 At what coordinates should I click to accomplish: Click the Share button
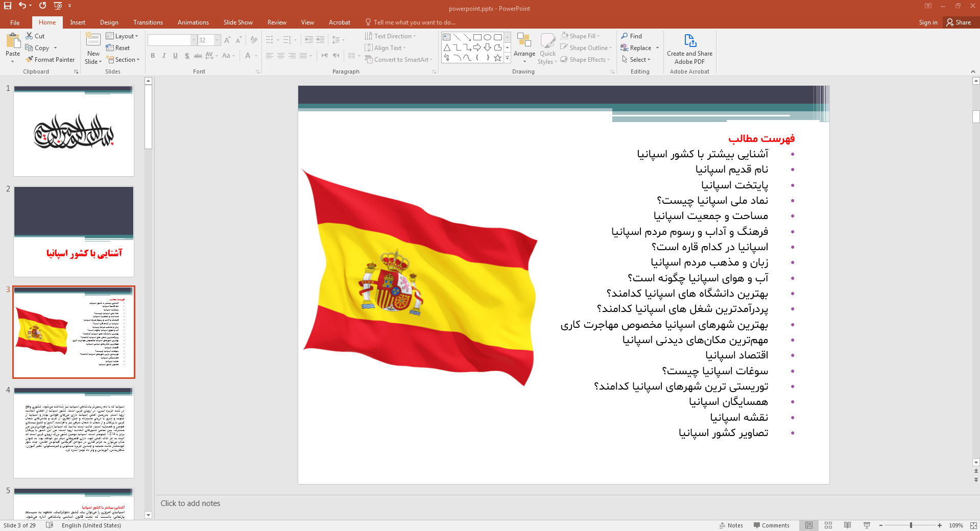[x=959, y=22]
